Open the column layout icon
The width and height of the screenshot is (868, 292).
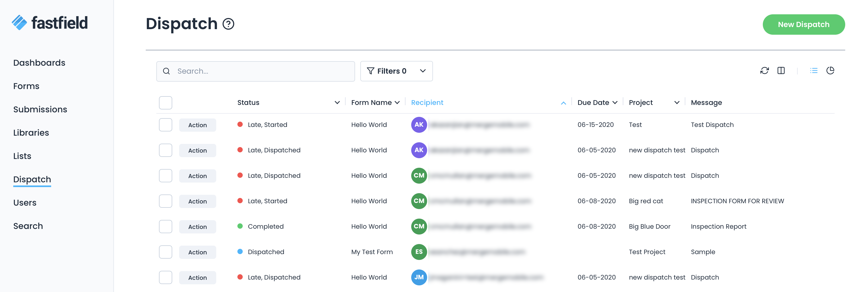[x=781, y=71]
